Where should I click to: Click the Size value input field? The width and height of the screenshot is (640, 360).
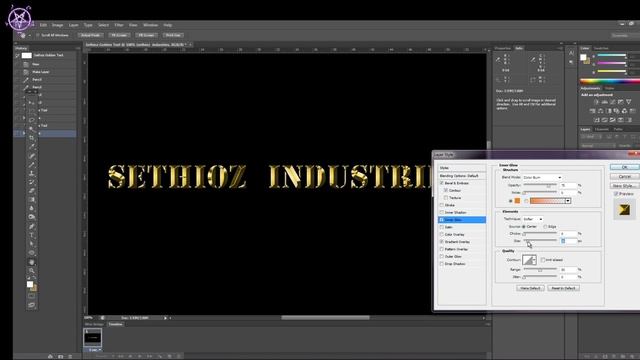(568, 241)
